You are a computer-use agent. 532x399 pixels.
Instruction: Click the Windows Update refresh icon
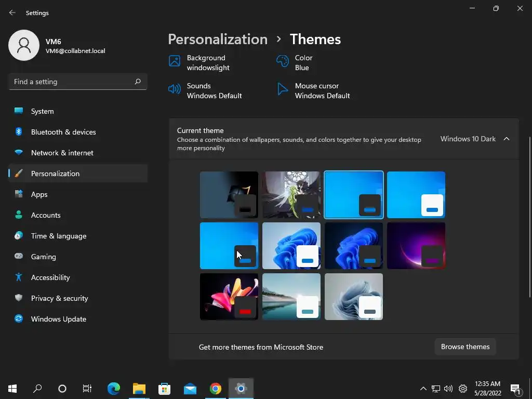point(19,318)
